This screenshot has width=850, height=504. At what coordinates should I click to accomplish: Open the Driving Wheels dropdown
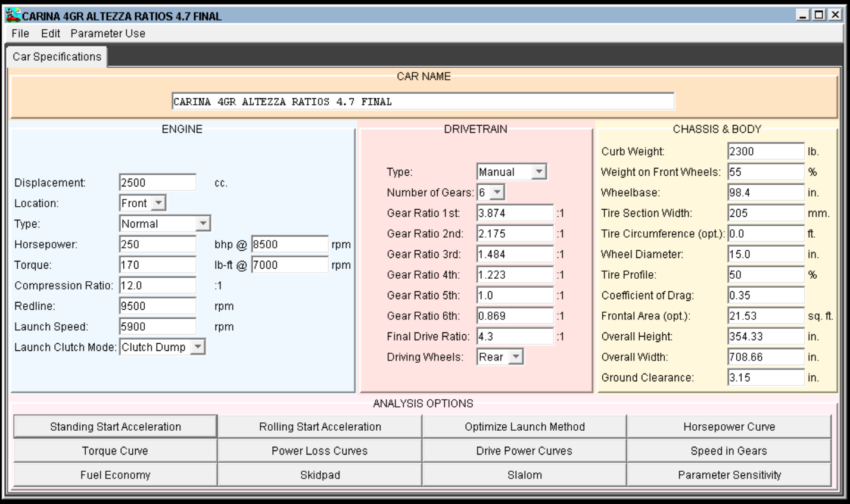pos(500,357)
